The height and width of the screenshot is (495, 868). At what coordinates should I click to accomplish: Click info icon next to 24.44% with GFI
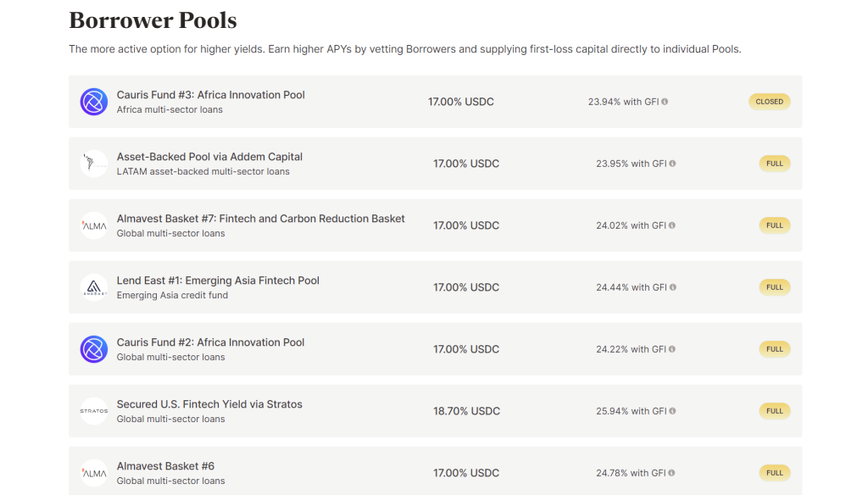tap(673, 287)
